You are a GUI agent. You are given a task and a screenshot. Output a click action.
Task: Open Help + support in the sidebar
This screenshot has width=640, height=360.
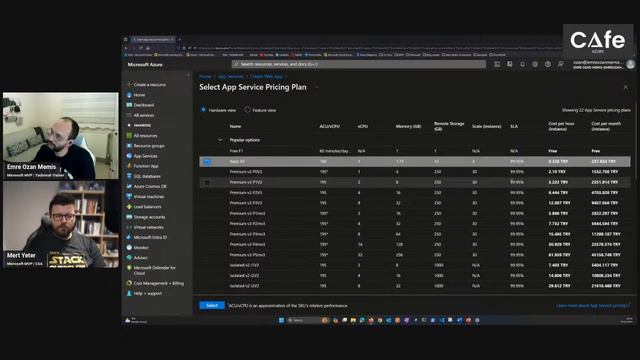pyautogui.click(x=144, y=293)
